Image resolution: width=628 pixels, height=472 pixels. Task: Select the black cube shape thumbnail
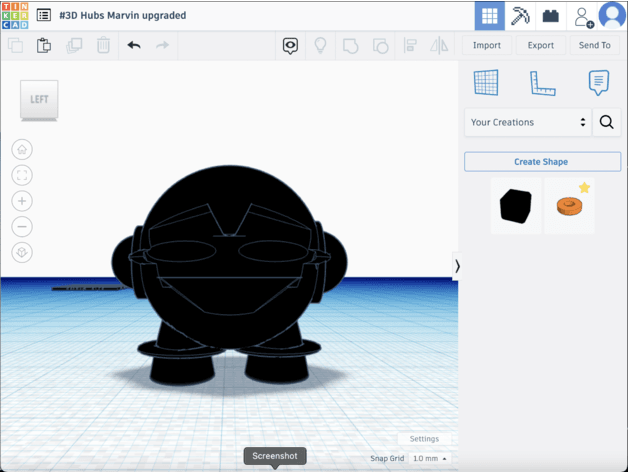516,206
